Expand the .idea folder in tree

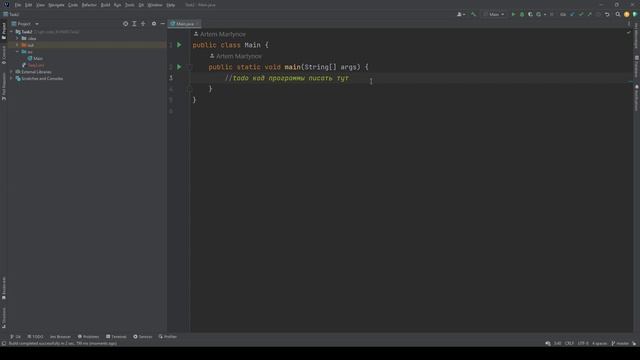click(18, 38)
